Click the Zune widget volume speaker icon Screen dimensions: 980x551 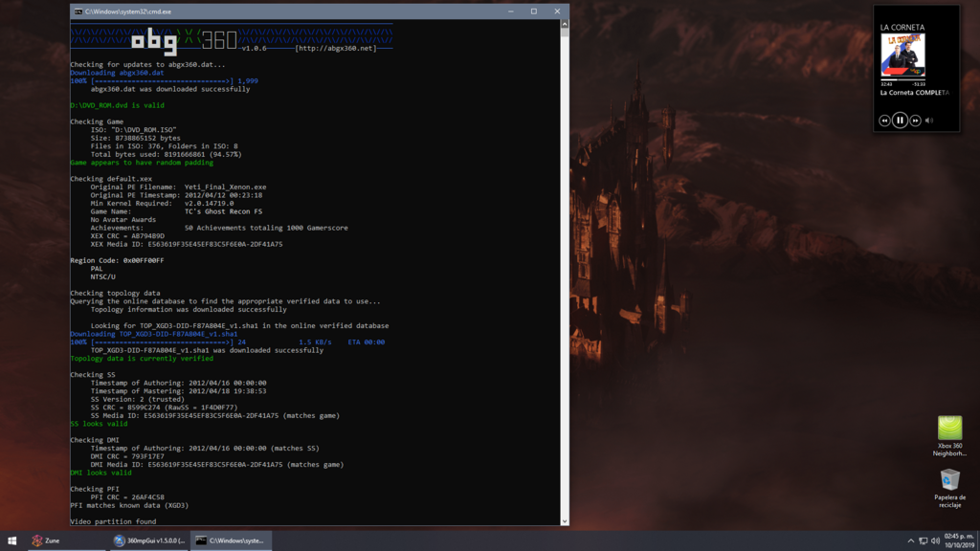(929, 121)
